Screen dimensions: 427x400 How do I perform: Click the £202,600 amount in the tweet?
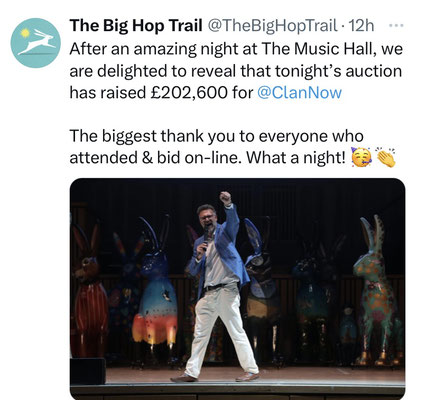click(x=189, y=93)
